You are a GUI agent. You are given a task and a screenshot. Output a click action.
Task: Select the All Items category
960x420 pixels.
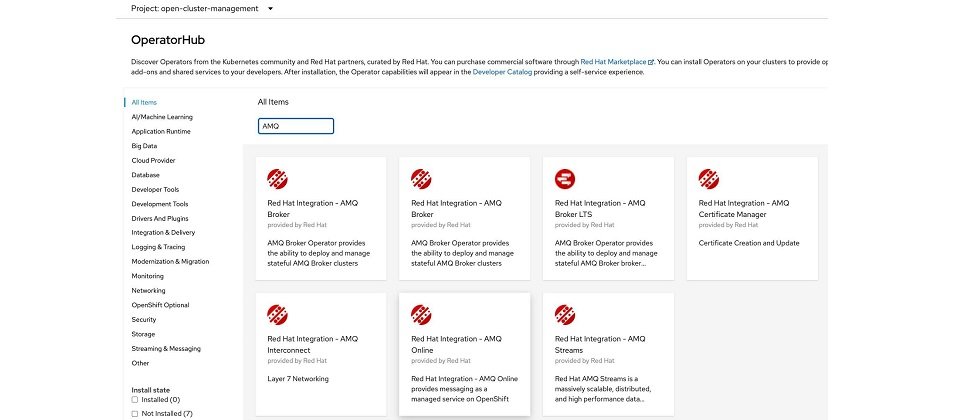pyautogui.click(x=144, y=102)
